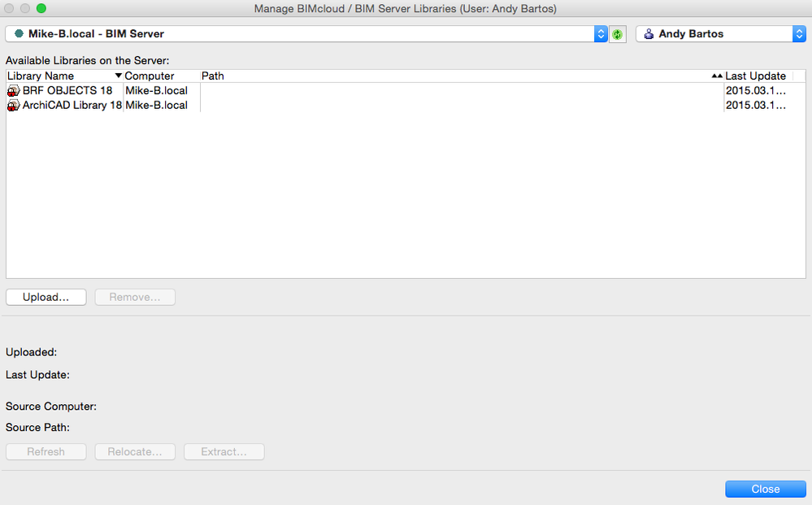Close the library manager dialog
812x505 pixels.
(x=766, y=489)
